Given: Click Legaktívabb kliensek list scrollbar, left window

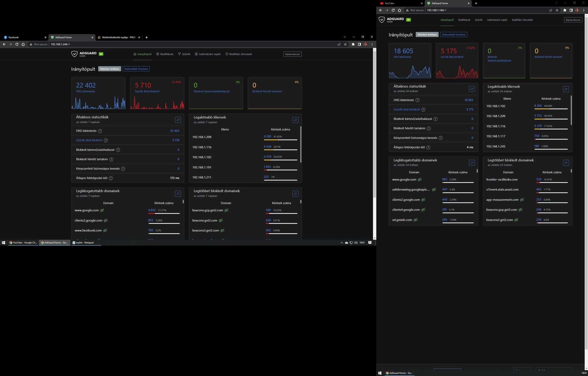Looking at the screenshot, I should point(301,144).
